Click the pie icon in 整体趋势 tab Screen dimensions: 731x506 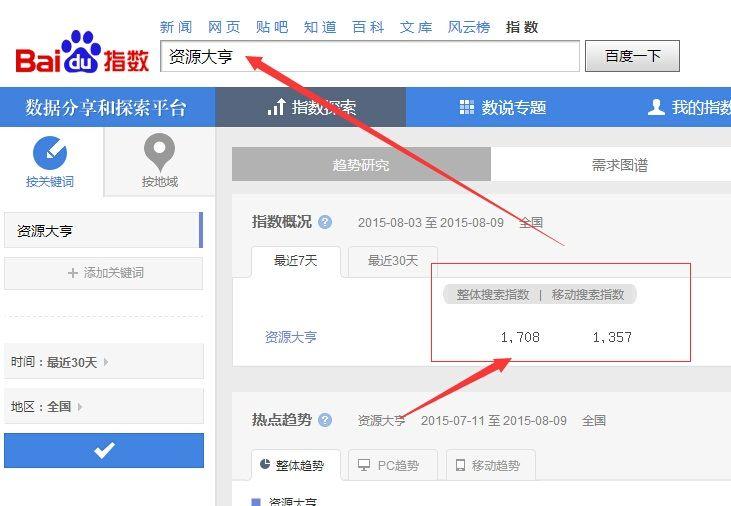265,464
